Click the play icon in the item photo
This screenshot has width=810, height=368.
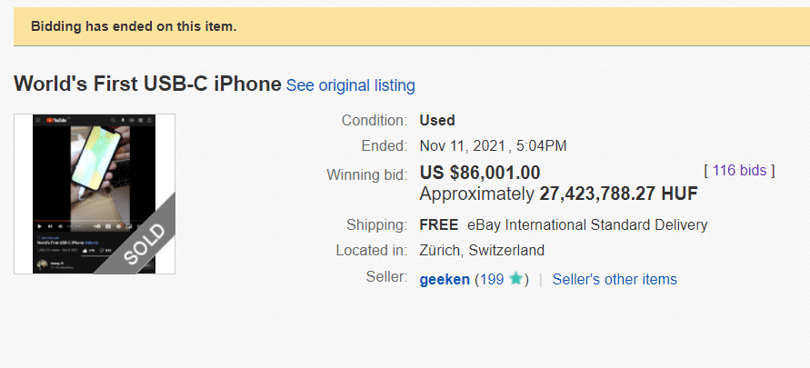(39, 226)
